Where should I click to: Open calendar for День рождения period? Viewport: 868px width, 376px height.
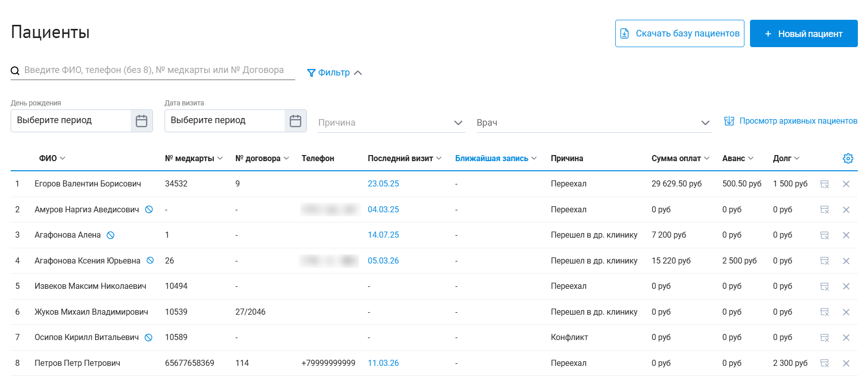click(142, 121)
